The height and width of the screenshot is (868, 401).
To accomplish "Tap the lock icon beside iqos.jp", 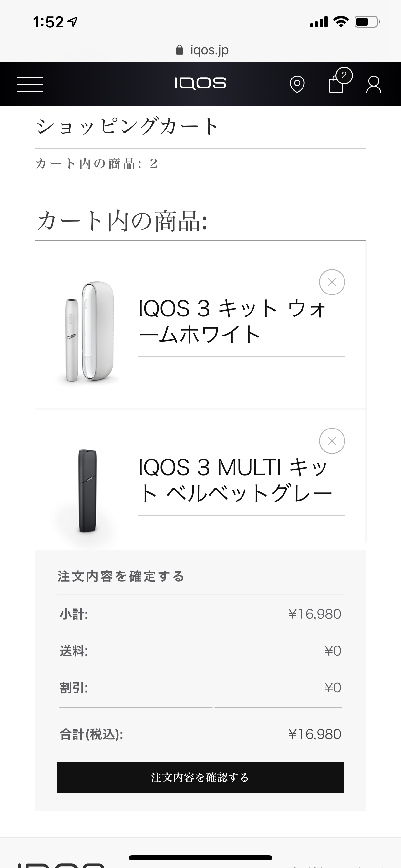I will click(x=180, y=50).
